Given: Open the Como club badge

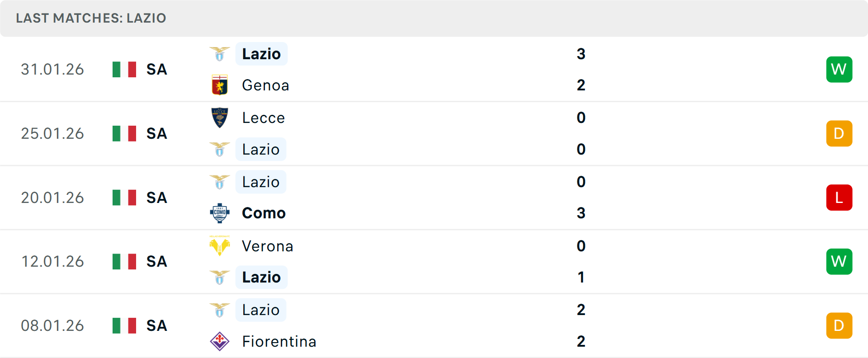Looking at the screenshot, I should [x=220, y=213].
